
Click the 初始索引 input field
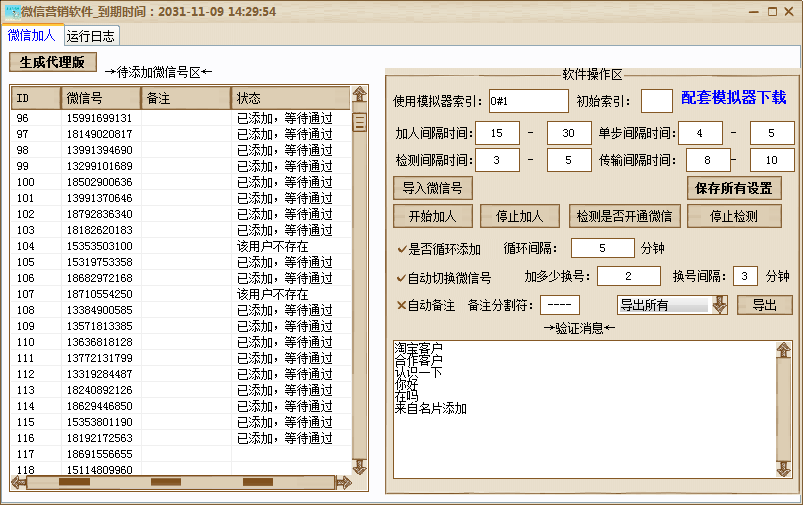tap(657, 101)
